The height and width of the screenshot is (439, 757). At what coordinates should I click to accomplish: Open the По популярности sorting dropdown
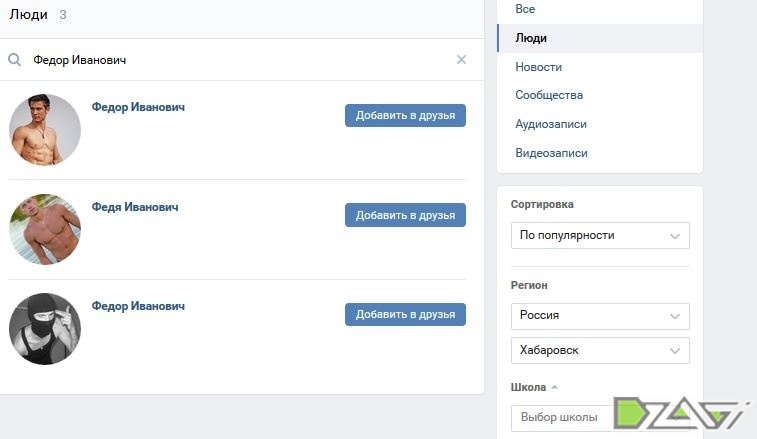[600, 236]
